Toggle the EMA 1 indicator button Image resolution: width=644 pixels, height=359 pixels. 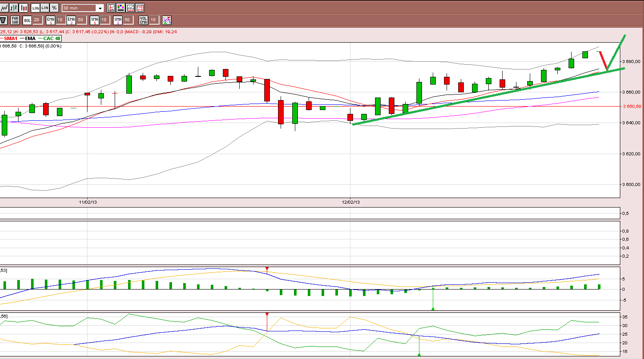50,20
